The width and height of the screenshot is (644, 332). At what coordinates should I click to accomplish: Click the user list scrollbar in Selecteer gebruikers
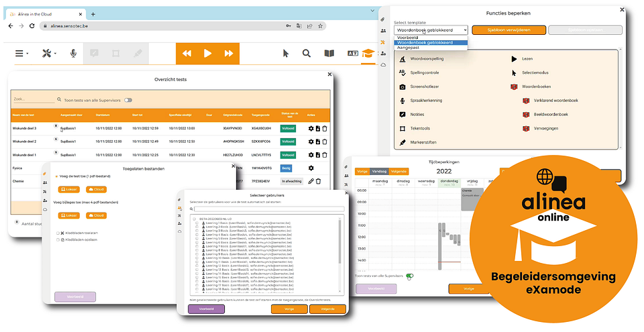pos(339,242)
